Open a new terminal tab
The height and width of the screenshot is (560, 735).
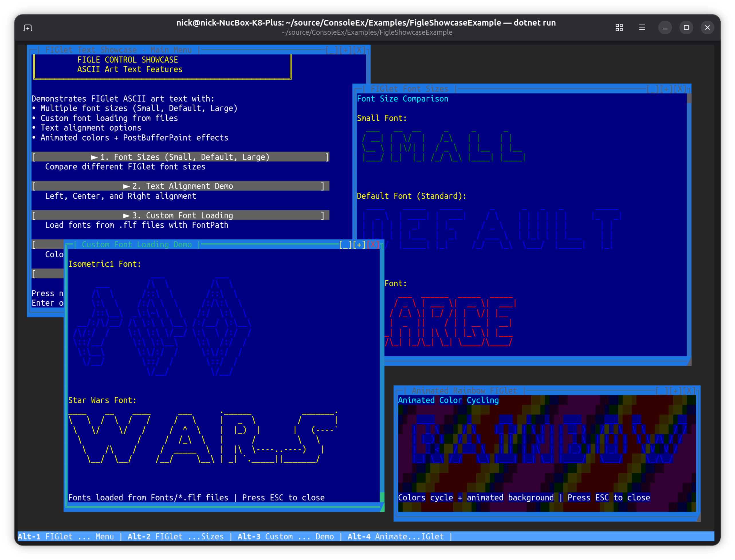click(x=28, y=28)
